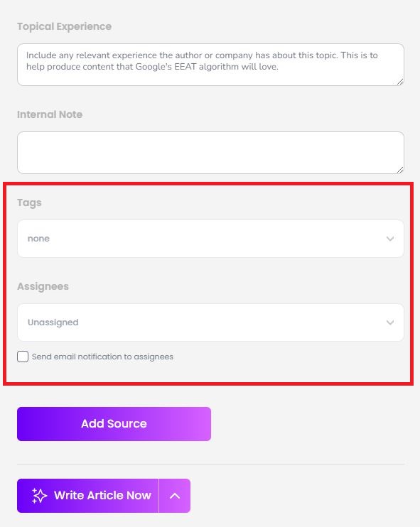This screenshot has width=420, height=527.
Task: Expand Write Article Now split button options
Action: [x=175, y=496]
